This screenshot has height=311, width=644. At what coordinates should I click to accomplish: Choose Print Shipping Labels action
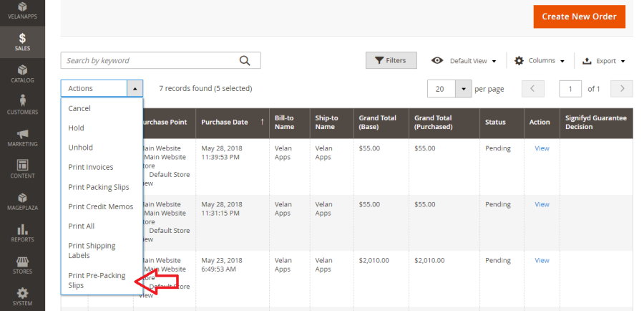pos(102,251)
